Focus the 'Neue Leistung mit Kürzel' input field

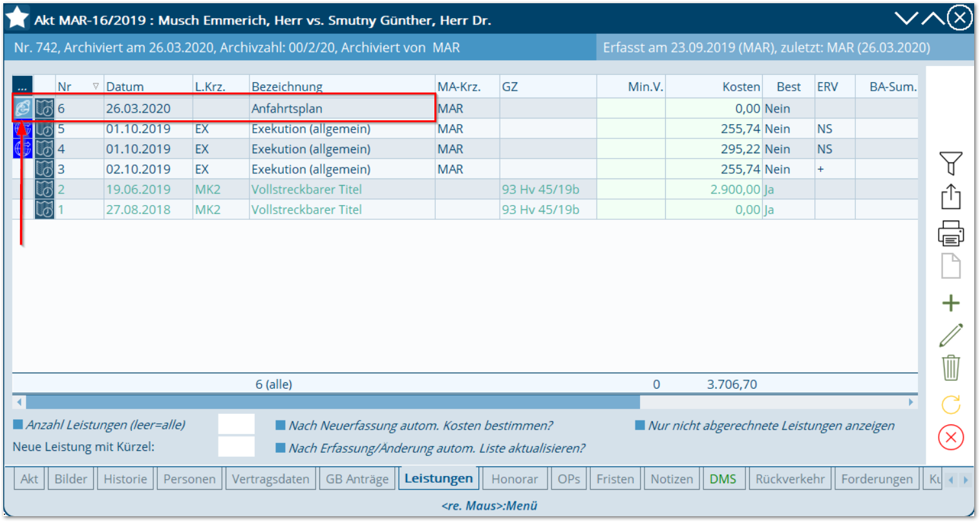[236, 446]
